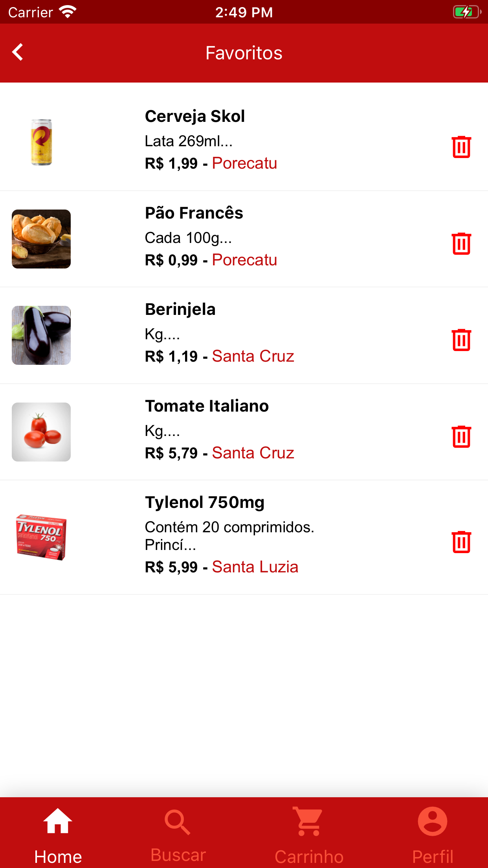Viewport: 488px width, 868px height.
Task: Delete Tylenol 750mg from favorites
Action: (x=461, y=542)
